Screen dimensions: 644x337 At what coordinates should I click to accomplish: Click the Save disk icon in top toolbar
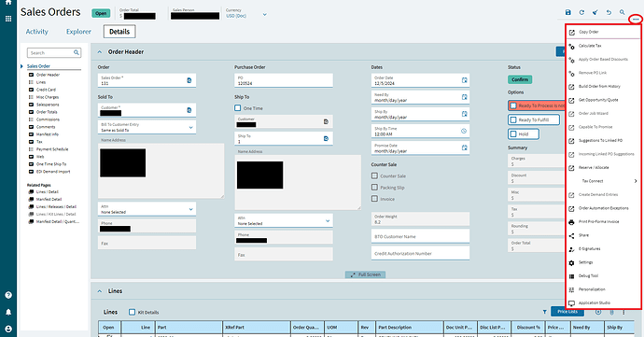568,12
